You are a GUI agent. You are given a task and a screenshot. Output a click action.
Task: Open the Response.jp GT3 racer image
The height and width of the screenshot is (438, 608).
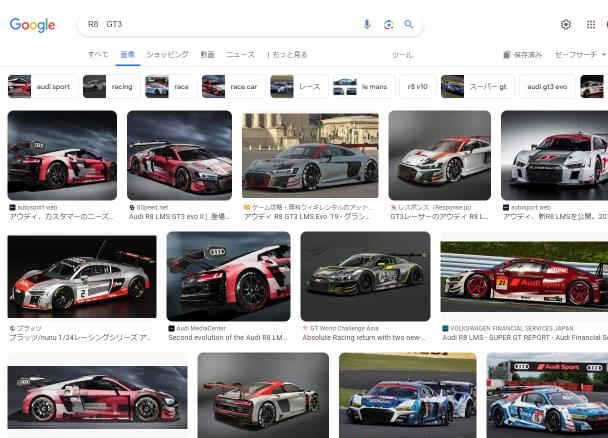pyautogui.click(x=440, y=155)
